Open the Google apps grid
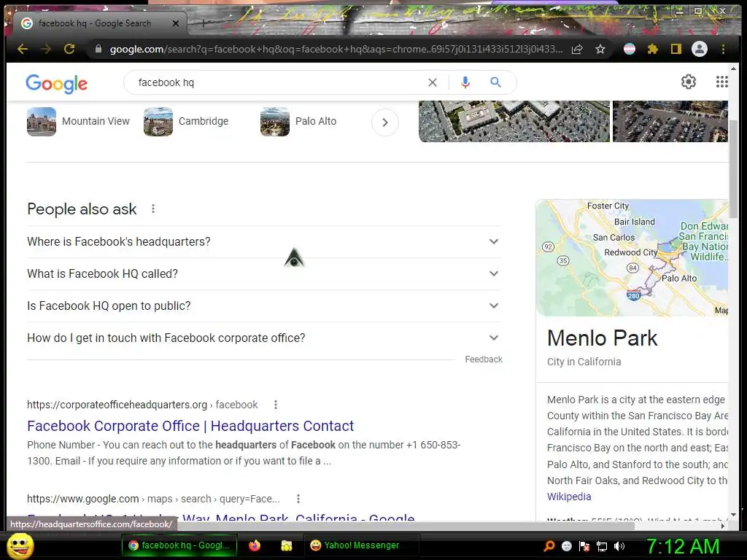This screenshot has width=747, height=560. point(721,82)
